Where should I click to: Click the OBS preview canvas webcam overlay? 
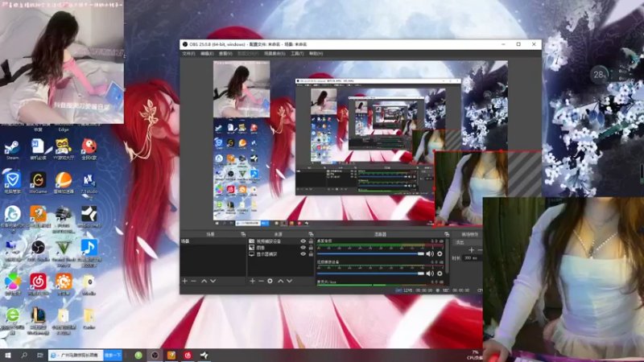pyautogui.click(x=471, y=188)
